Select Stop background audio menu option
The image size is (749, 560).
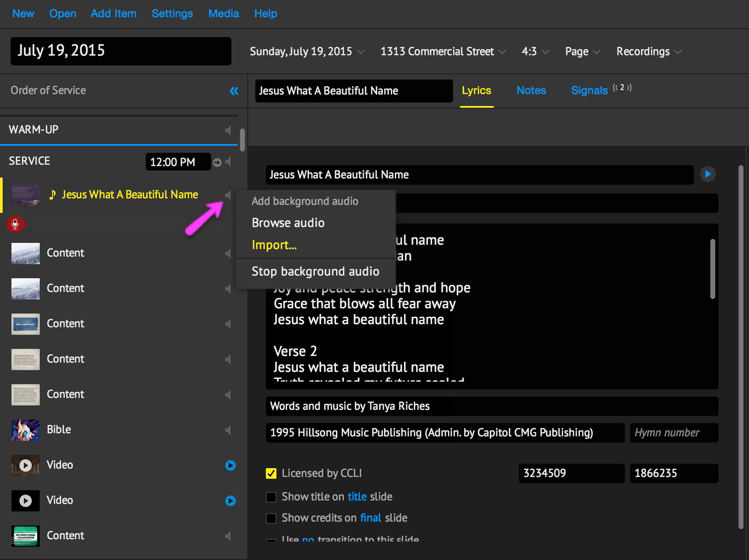tap(315, 272)
